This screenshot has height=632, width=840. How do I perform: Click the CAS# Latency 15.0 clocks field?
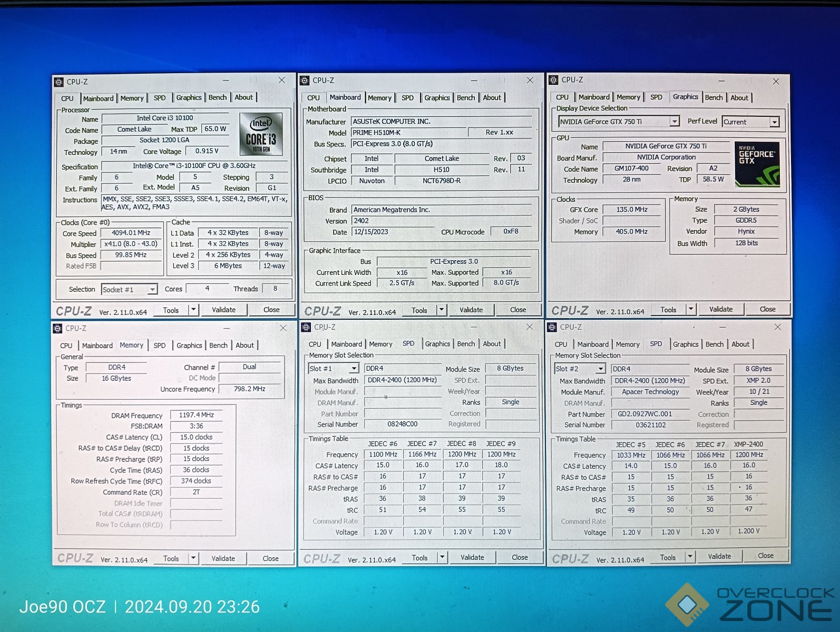197,437
